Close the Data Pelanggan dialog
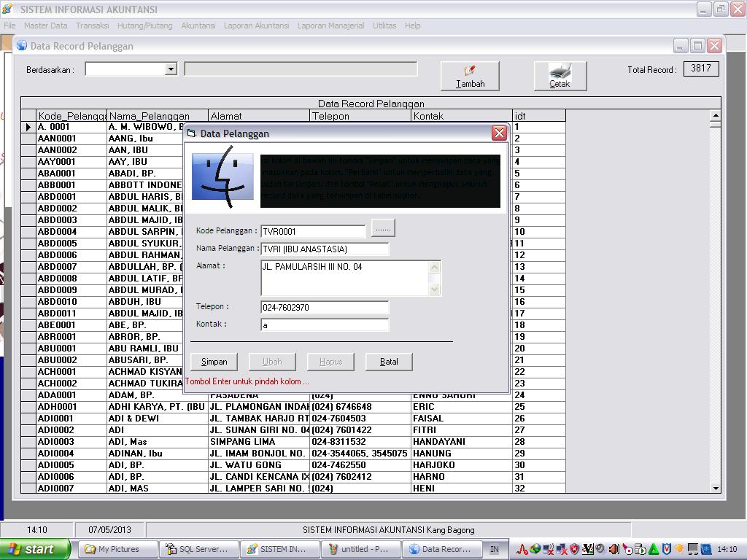 pos(499,133)
